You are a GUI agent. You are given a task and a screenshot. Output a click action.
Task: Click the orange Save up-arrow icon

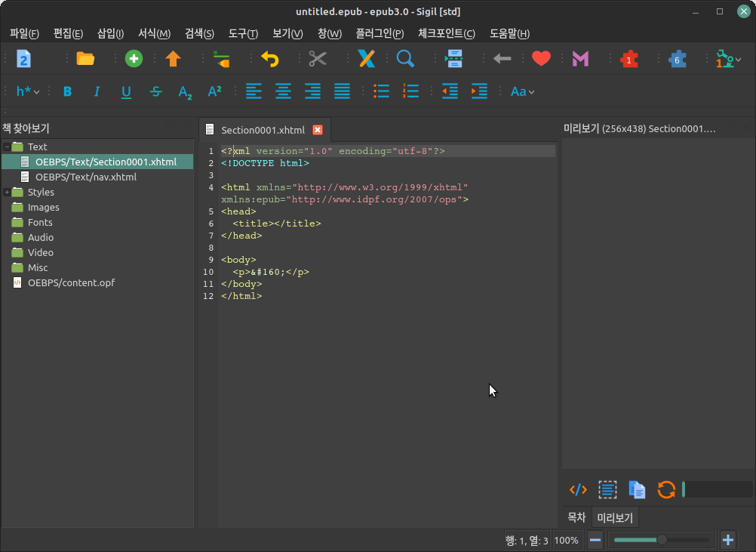click(x=173, y=59)
